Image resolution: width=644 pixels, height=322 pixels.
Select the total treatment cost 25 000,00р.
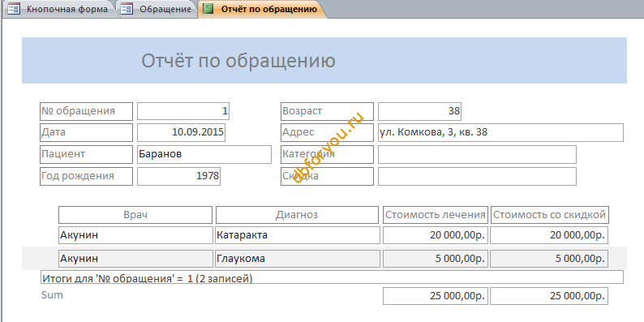pyautogui.click(x=436, y=296)
